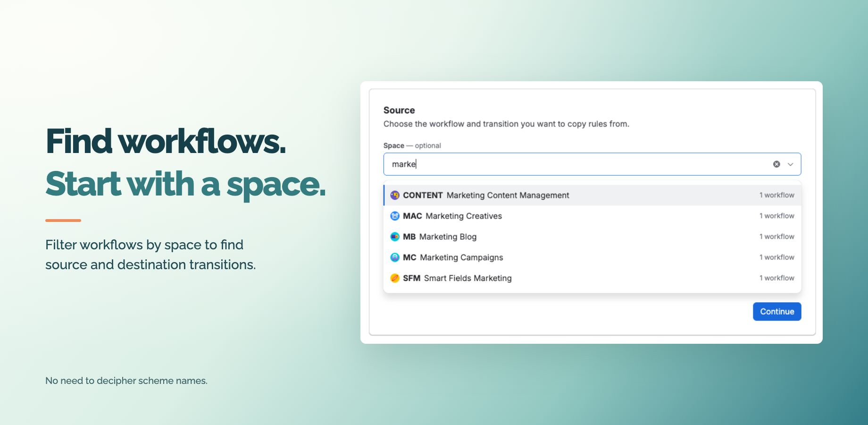The height and width of the screenshot is (425, 868).
Task: Click '1 workflow' in Smart Fields Marketing row
Action: (x=776, y=278)
